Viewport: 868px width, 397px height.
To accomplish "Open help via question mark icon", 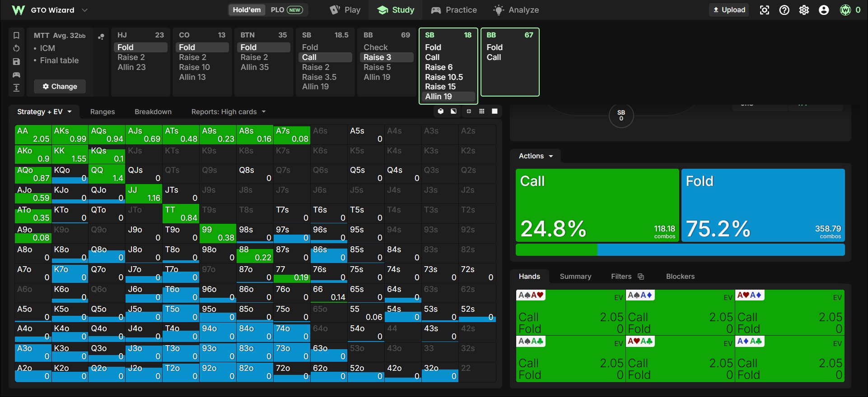I will click(784, 10).
